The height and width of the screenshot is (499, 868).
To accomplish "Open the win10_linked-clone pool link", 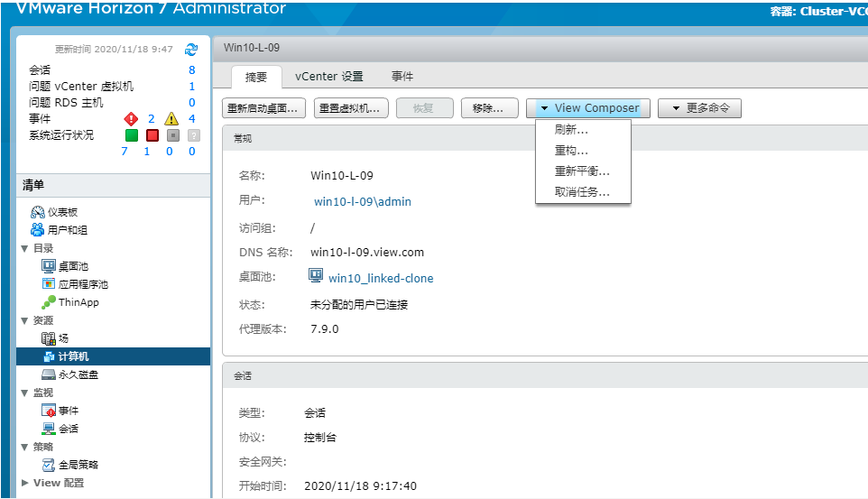I will point(381,278).
